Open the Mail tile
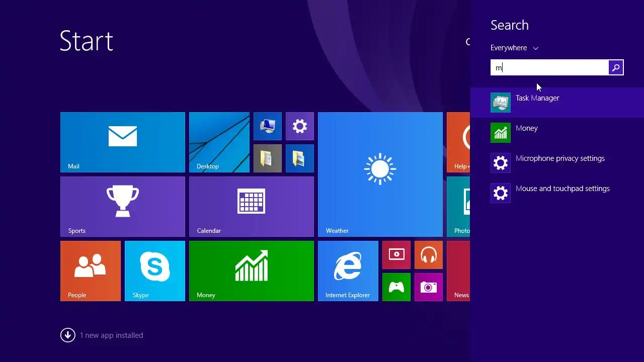The image size is (644, 362). pos(123,142)
